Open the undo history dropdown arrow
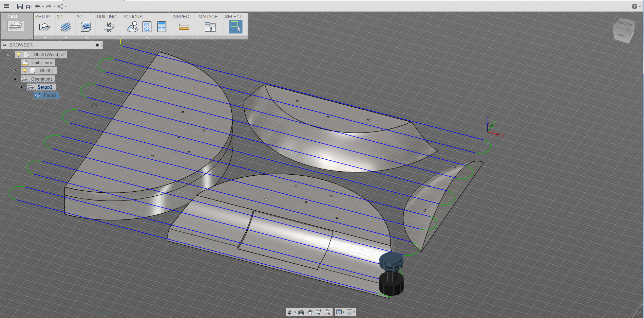 [43, 6]
